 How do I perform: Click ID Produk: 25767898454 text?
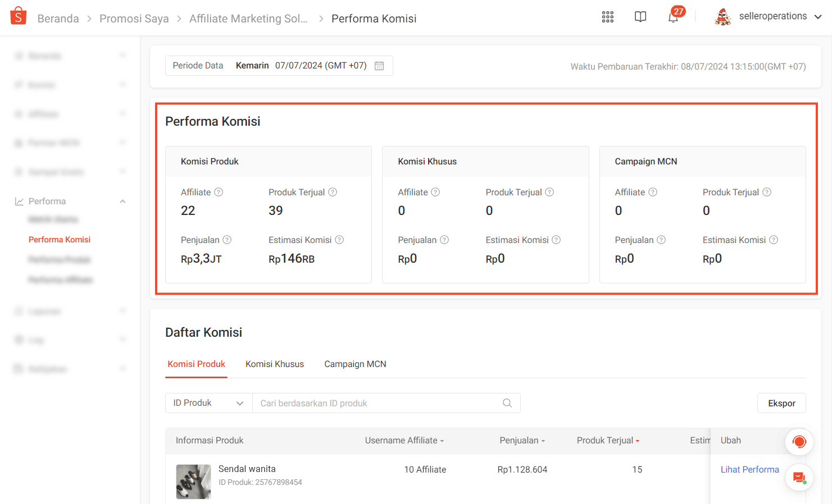[x=260, y=482]
